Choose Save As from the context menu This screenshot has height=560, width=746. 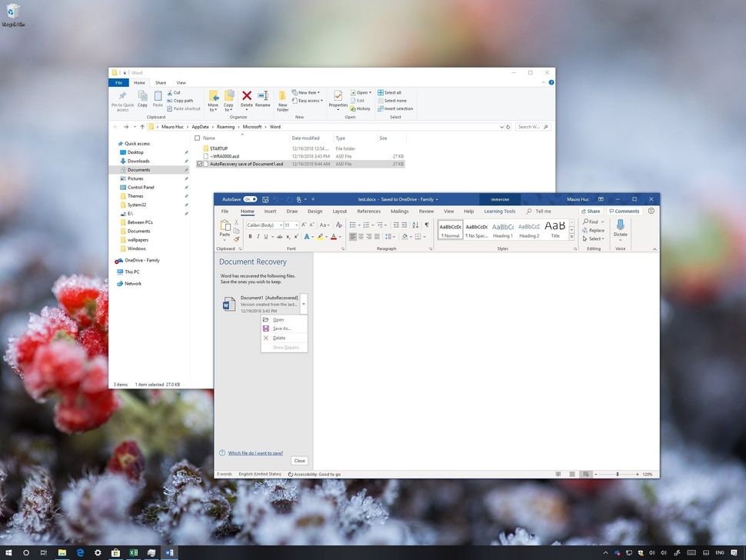[281, 328]
